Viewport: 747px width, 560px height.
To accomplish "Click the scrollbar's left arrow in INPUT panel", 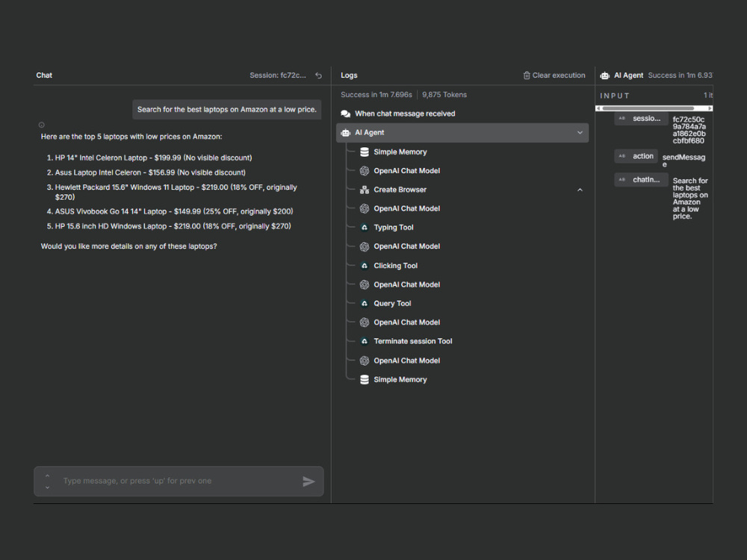I will pyautogui.click(x=598, y=108).
